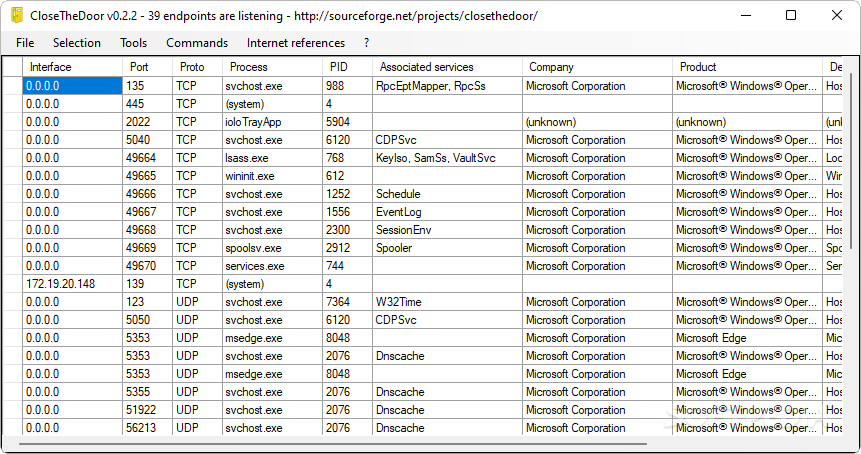Select port 56213 cell

tap(147, 428)
